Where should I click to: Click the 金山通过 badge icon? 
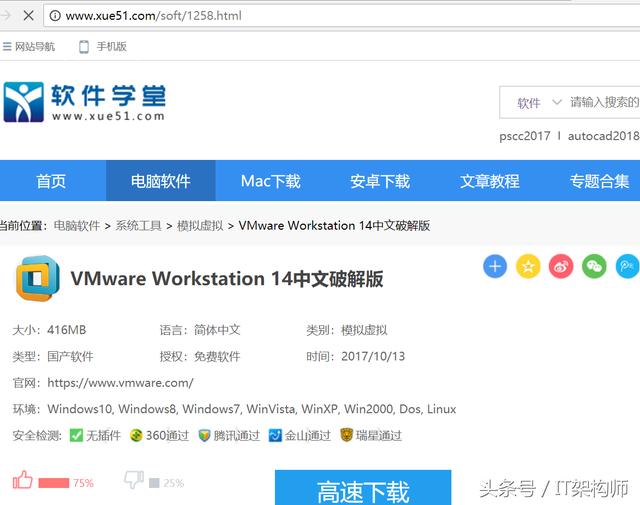(275, 436)
